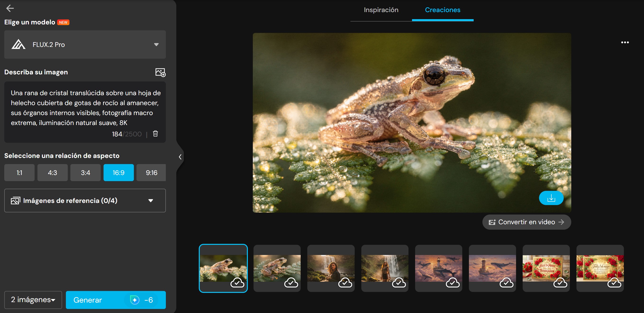
Task: Collapse the left settings panel
Action: tap(180, 157)
